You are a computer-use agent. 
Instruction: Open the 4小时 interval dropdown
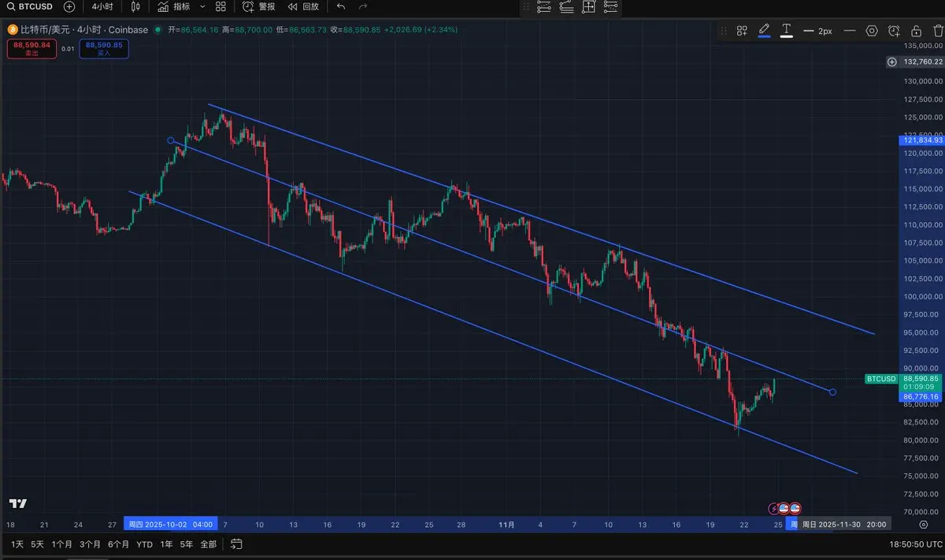101,6
